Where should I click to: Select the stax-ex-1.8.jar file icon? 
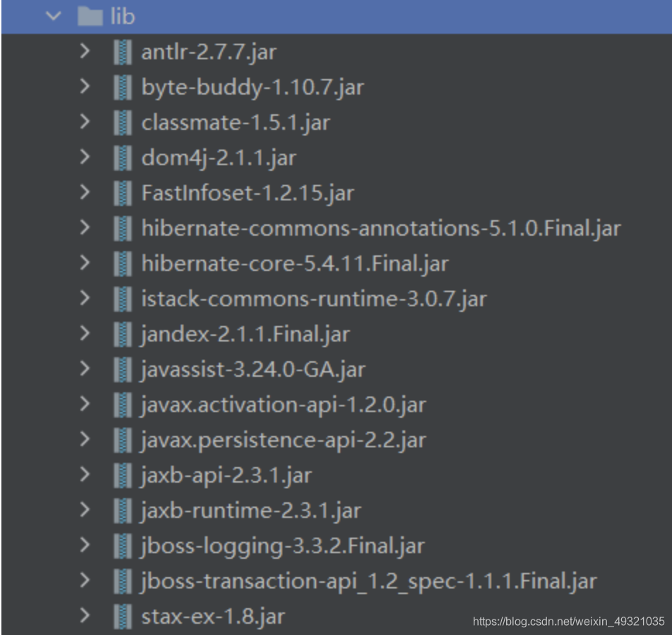click(x=121, y=615)
